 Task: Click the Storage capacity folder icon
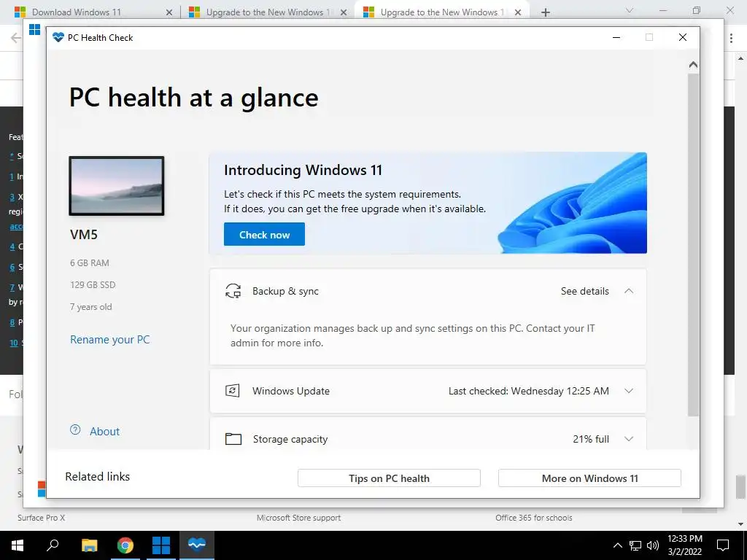233,439
